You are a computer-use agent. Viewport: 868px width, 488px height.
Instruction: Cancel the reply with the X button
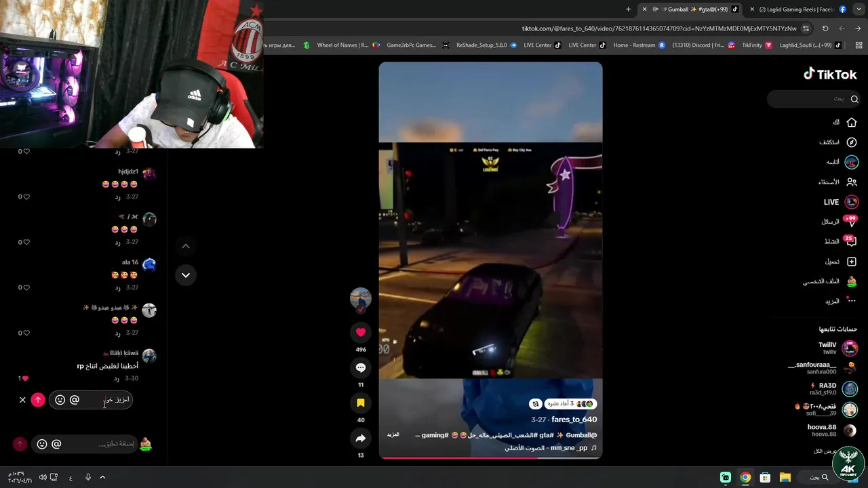tap(22, 400)
